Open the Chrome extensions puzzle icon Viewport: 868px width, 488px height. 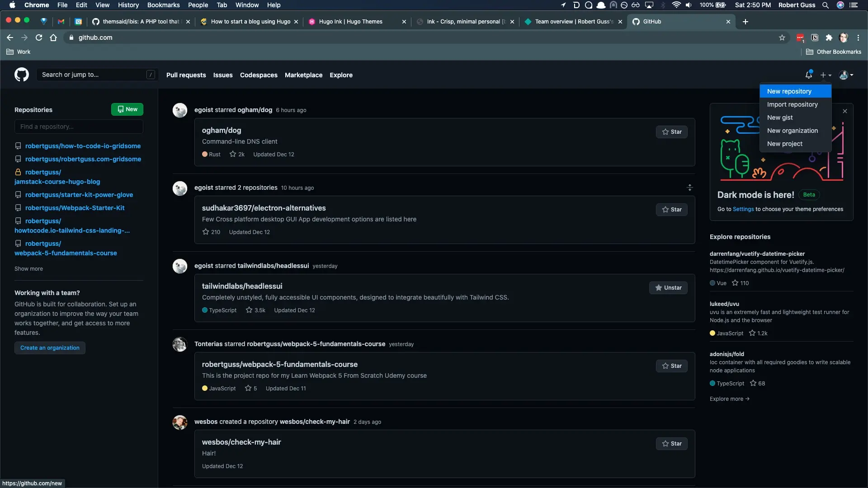[829, 38]
